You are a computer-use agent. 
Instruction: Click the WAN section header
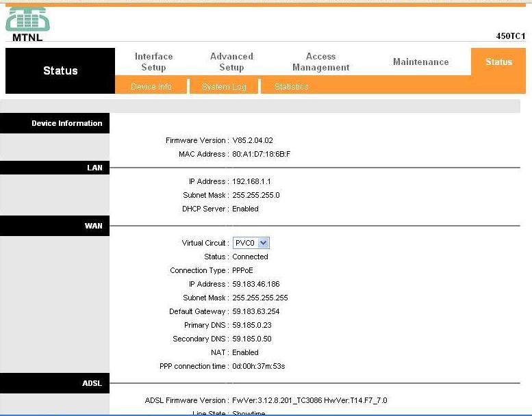point(55,226)
